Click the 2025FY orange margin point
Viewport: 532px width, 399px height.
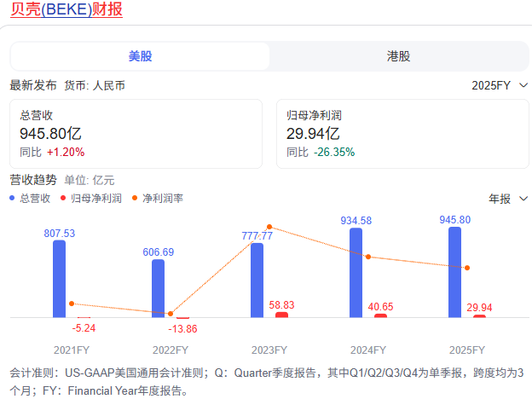pyautogui.click(x=467, y=268)
